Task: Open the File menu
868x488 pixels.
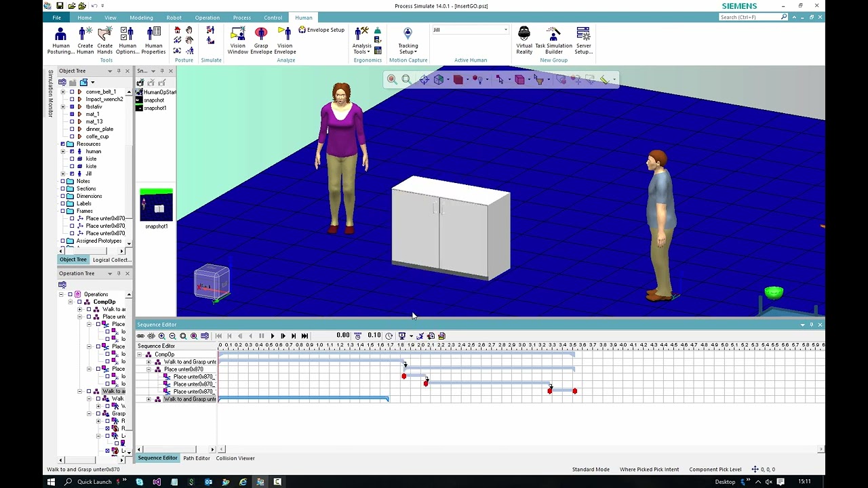Action: tap(57, 18)
